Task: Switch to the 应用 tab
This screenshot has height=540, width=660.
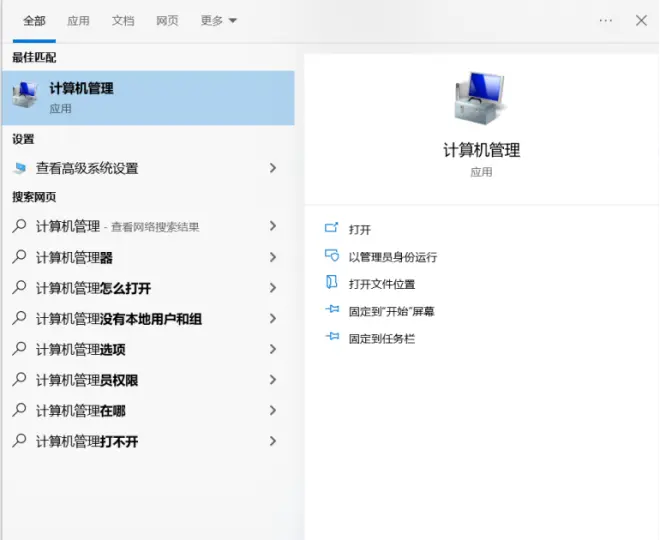Action: point(78,21)
